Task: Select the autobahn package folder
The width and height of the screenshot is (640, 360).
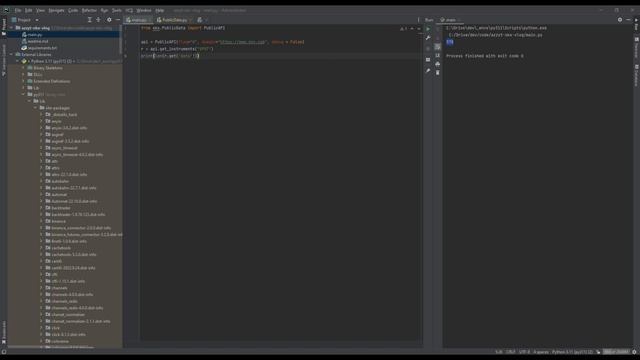Action: 60,181
